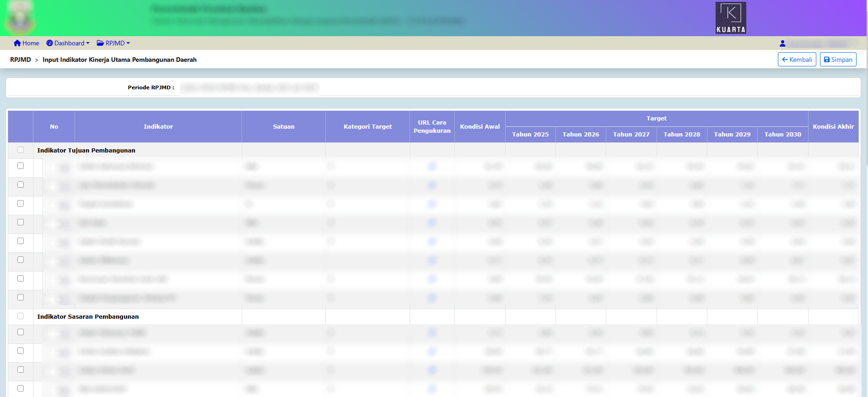Click the Home house icon in the navbar
The width and height of the screenshot is (868, 397).
tap(17, 43)
